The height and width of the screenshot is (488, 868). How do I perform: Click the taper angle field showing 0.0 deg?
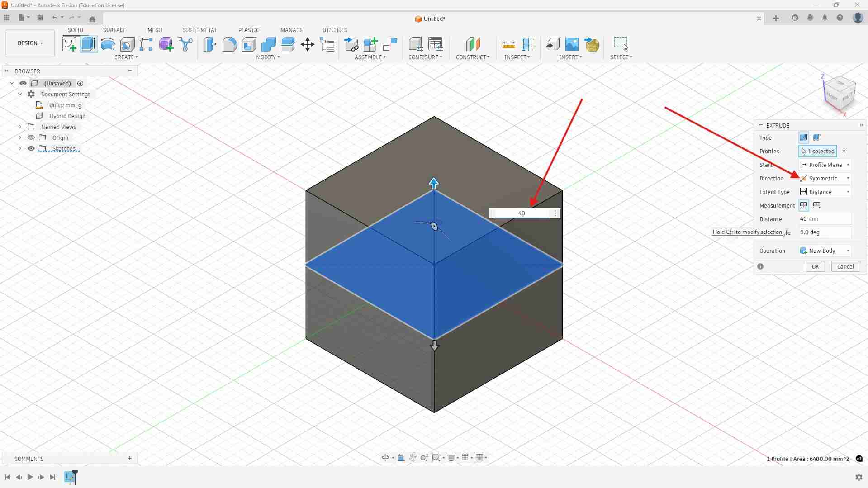[825, 232]
